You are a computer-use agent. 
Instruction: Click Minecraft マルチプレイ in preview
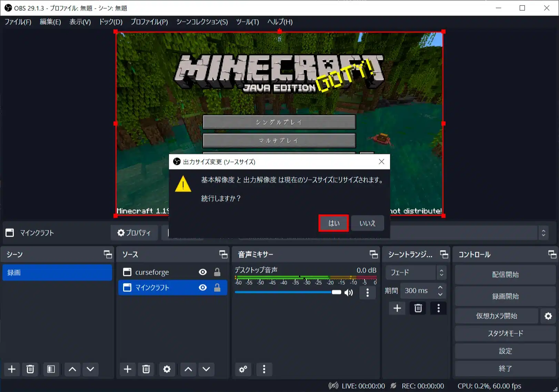coord(279,141)
